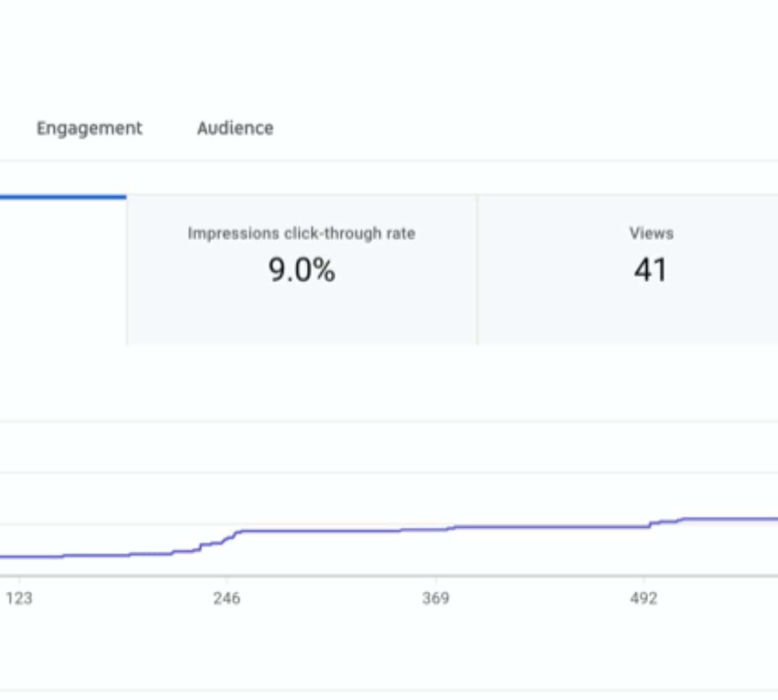Click the 41 views count
Image resolution: width=778 pixels, height=700 pixels.
[x=650, y=270]
